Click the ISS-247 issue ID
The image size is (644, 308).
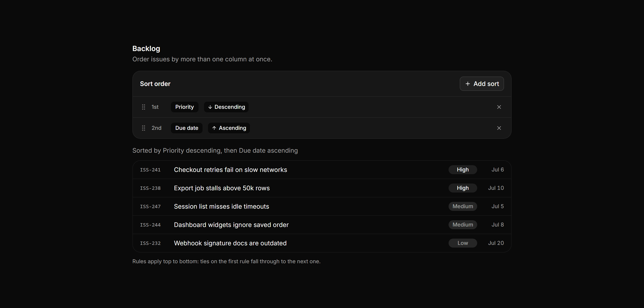pyautogui.click(x=150, y=206)
